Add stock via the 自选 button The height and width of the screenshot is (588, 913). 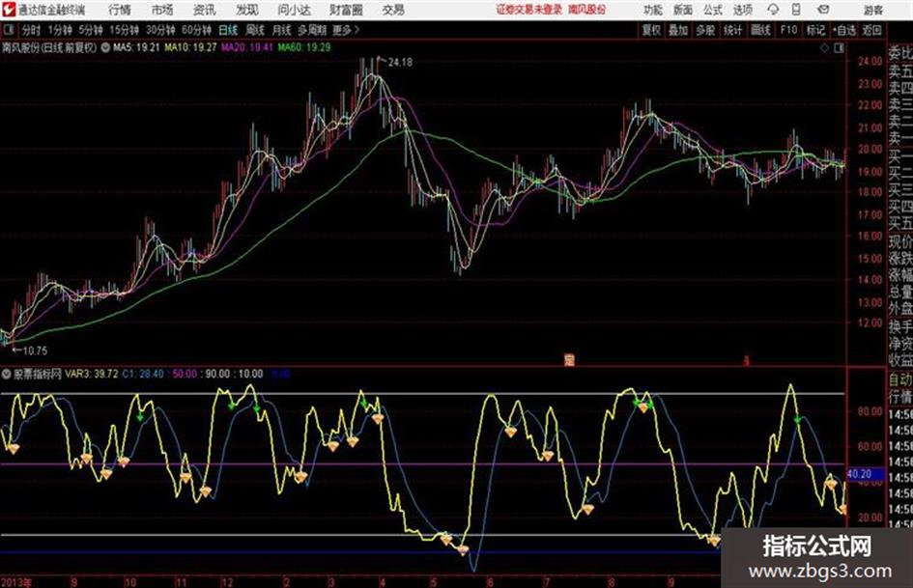(844, 30)
